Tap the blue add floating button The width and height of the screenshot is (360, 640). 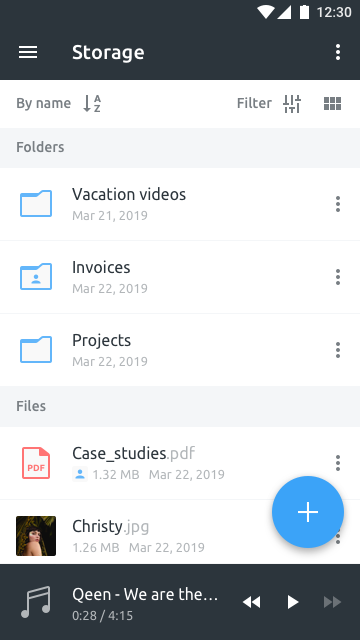click(x=308, y=512)
